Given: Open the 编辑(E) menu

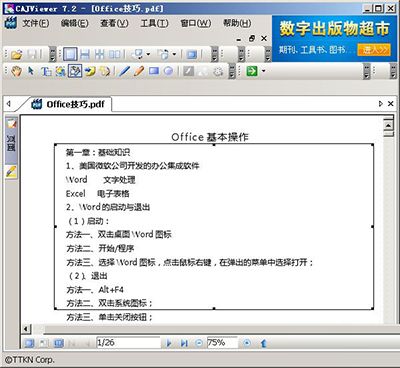Looking at the screenshot, I should click(74, 23).
